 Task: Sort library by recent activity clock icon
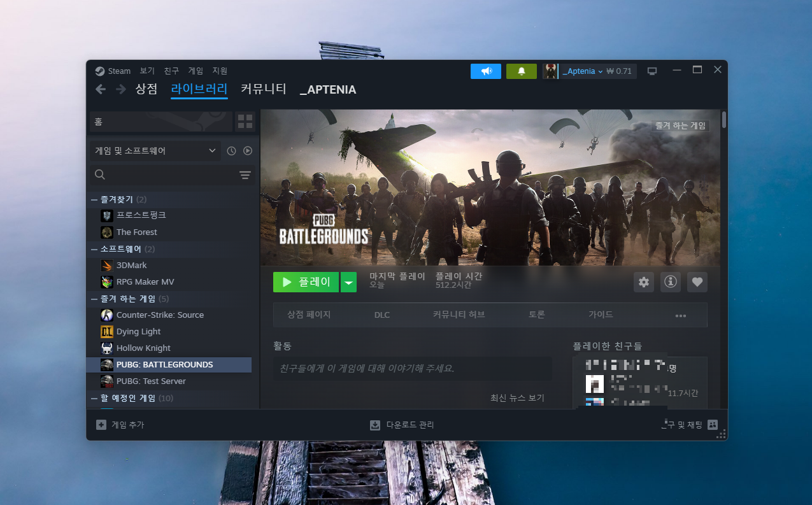(231, 151)
